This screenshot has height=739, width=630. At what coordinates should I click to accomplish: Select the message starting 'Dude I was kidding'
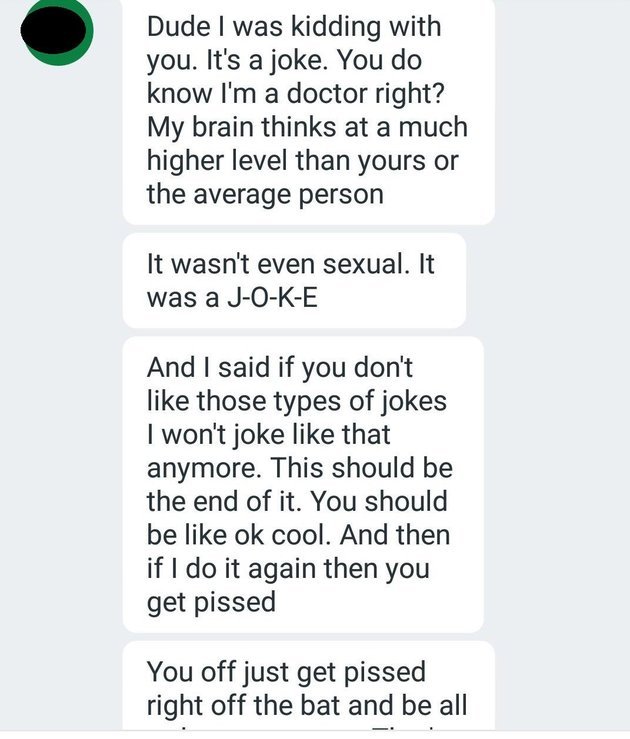coord(307,108)
